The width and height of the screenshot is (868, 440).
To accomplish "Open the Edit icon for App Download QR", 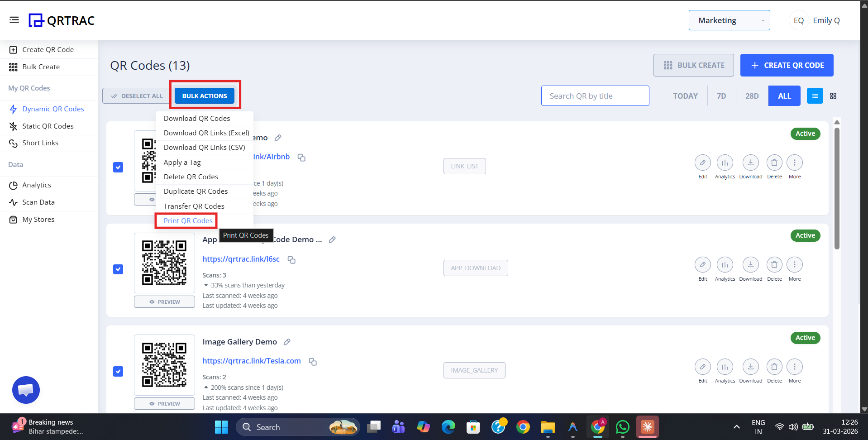I will click(x=702, y=264).
